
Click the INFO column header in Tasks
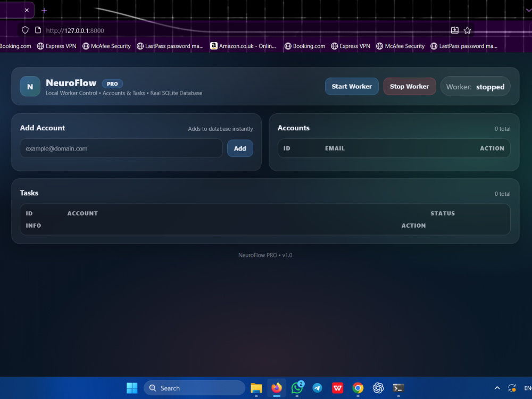tap(33, 226)
